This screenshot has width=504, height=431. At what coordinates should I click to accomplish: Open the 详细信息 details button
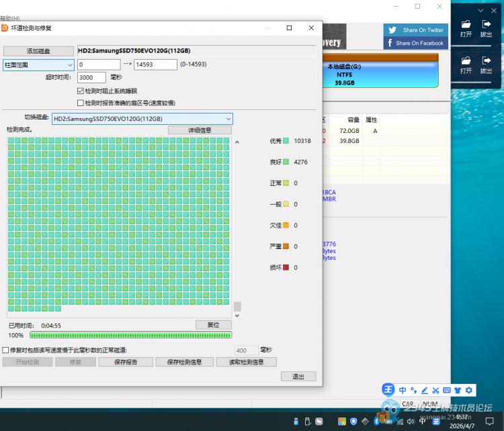pos(200,130)
